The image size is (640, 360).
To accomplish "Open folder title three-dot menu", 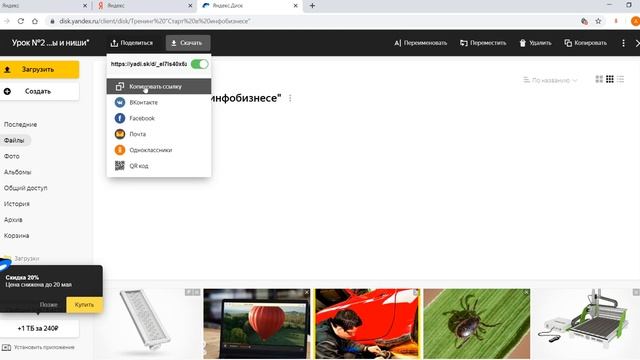I will (290, 98).
